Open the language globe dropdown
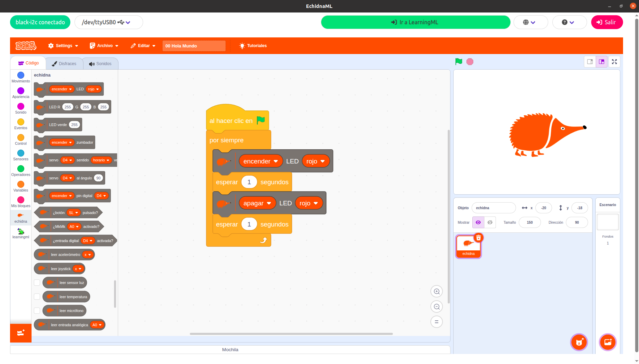 (x=530, y=22)
